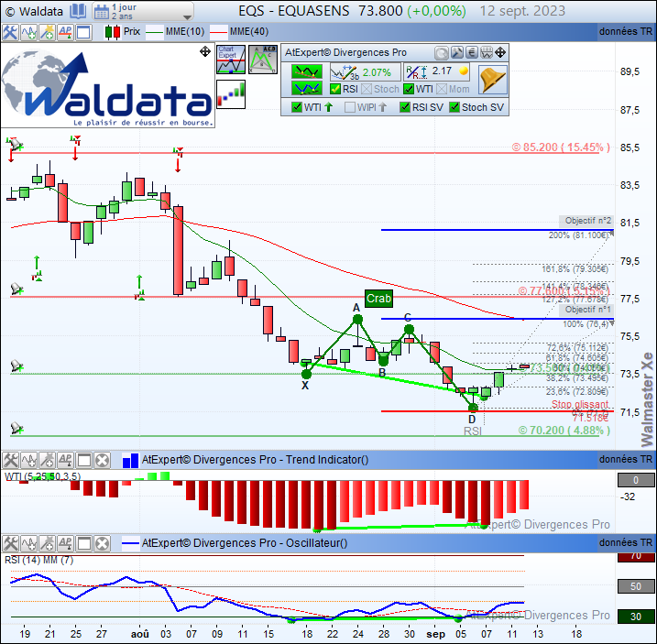Open tools wrench icon in Oscillateur panel
This screenshot has width=657, height=644.
[10, 544]
